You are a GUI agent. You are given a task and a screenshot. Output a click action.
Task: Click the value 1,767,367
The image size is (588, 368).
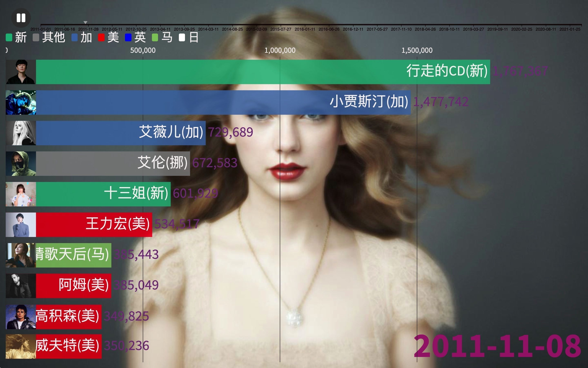520,71
